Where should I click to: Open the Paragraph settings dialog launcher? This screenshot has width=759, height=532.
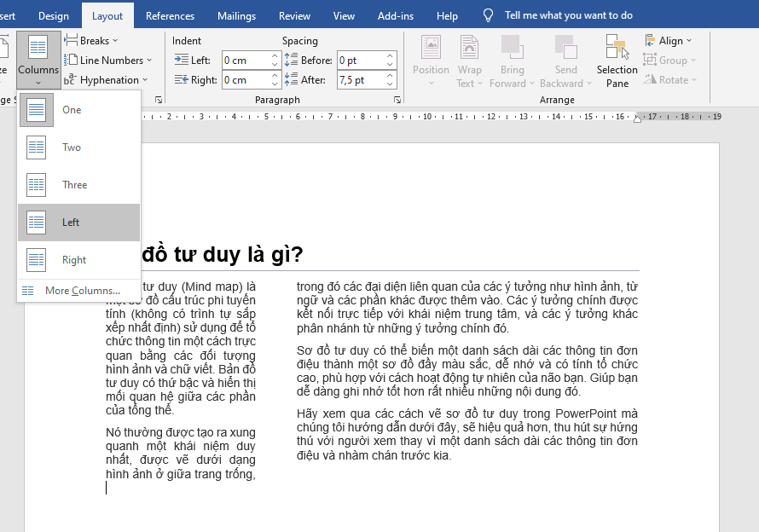397,100
